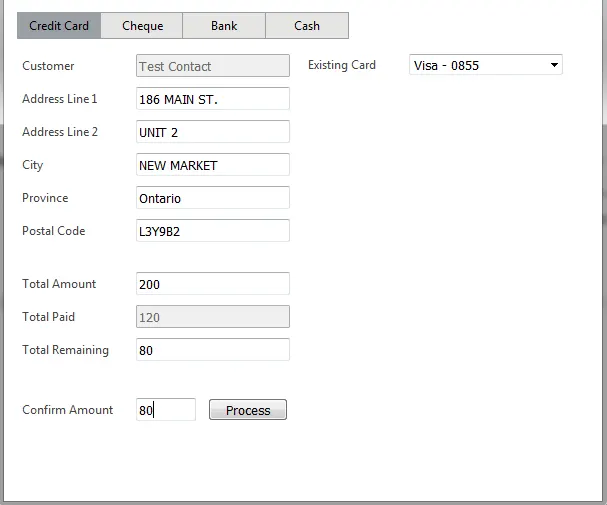Image resolution: width=607 pixels, height=505 pixels.
Task: Click the Credit Card tab
Action: [x=59, y=26]
